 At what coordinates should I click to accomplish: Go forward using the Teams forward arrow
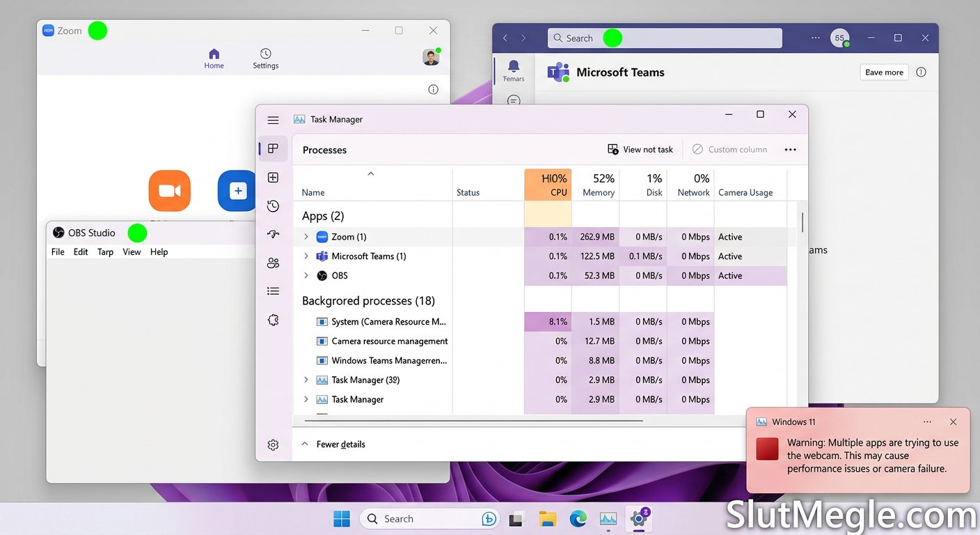(x=523, y=38)
